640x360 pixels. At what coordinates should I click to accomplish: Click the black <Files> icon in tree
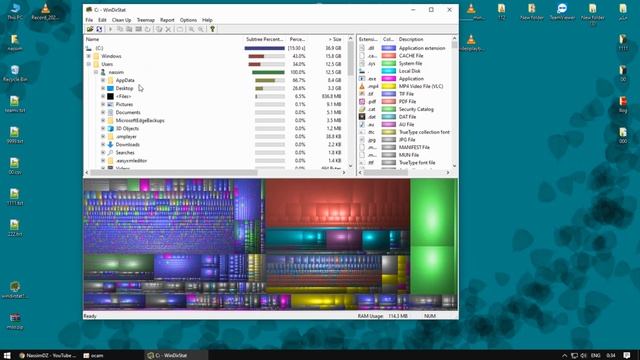coord(110,96)
